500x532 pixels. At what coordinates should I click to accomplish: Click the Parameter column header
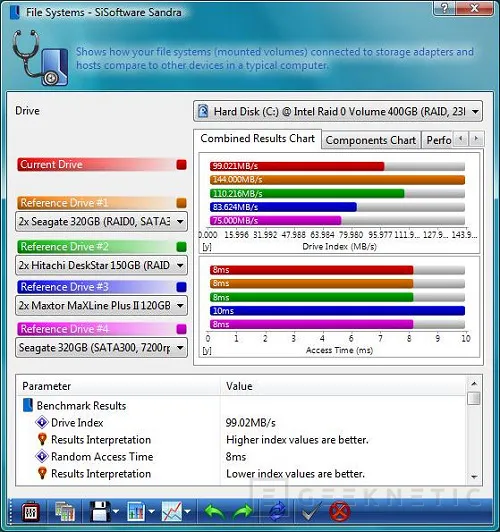118,386
